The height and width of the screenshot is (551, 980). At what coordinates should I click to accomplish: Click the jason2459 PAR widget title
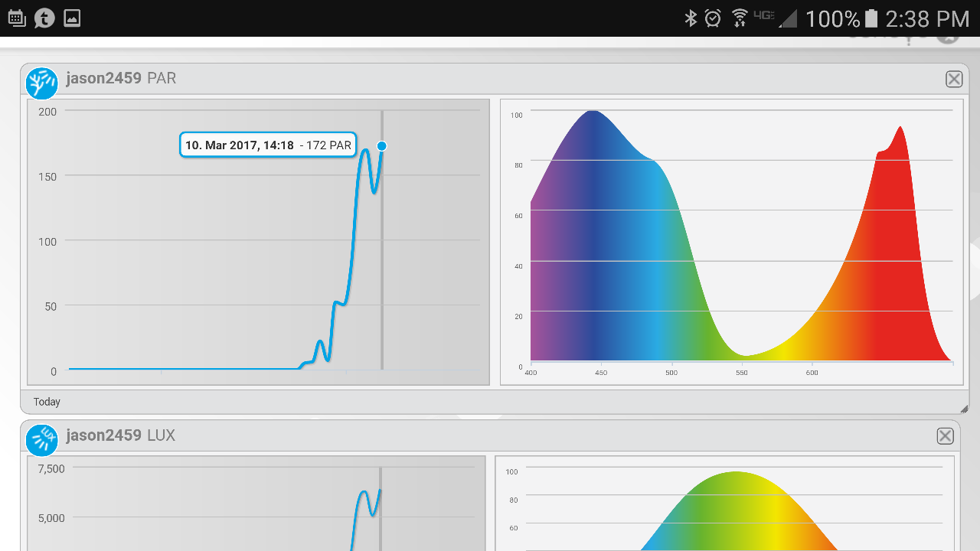122,78
